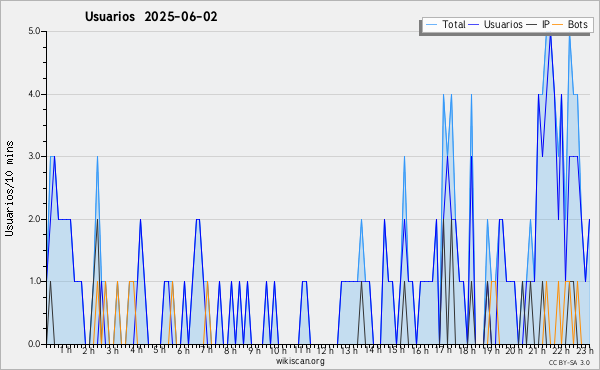Click the 3.0 y-axis value
The width and height of the screenshot is (600, 370).
[34, 156]
